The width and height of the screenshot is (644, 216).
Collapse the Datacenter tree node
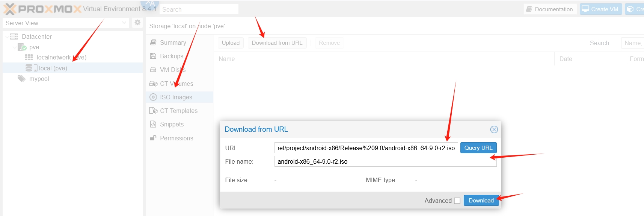click(7, 37)
